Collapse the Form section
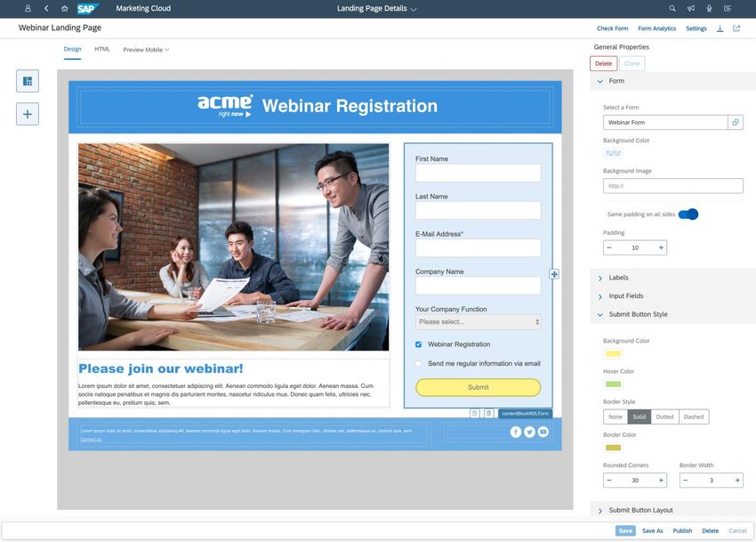Image resolution: width=756 pixels, height=542 pixels. 600,81
